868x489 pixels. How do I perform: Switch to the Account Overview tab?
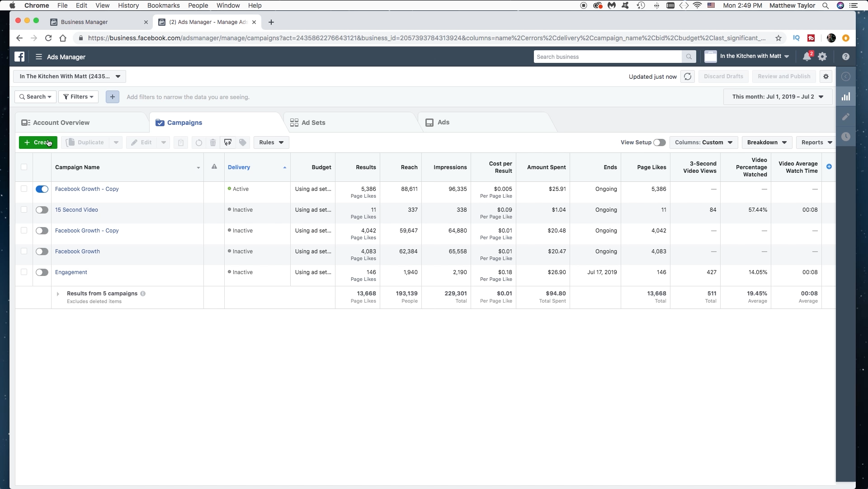pyautogui.click(x=61, y=123)
